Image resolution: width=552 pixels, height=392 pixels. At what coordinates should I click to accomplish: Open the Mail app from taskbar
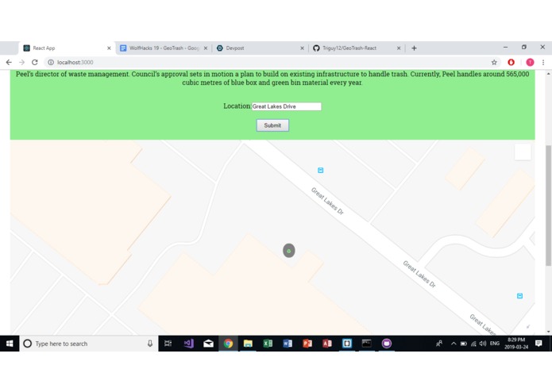coord(208,344)
